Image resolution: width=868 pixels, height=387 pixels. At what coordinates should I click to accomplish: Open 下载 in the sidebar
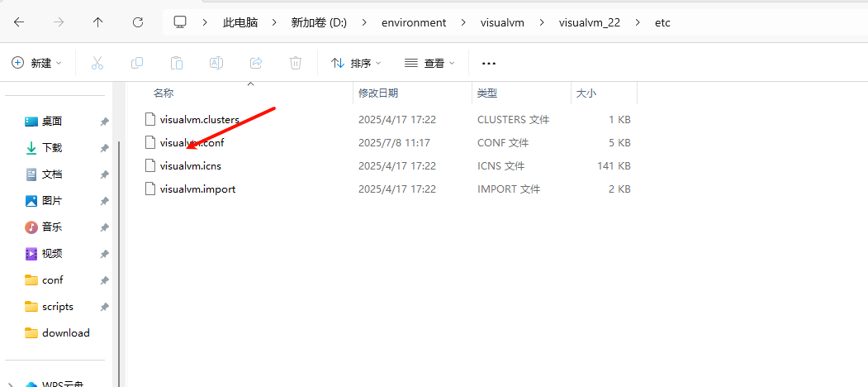(x=52, y=148)
